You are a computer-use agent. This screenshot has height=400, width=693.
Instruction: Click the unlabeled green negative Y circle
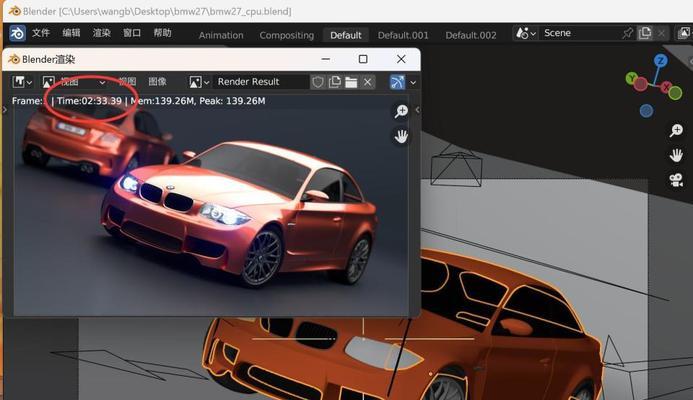pyautogui.click(x=675, y=93)
